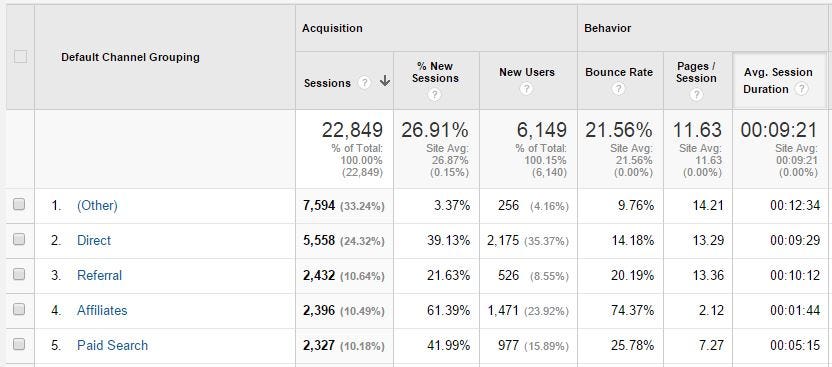This screenshot has height=367, width=832.
Task: Open Avg. Session Duration help icon
Action: pyautogui.click(x=802, y=89)
